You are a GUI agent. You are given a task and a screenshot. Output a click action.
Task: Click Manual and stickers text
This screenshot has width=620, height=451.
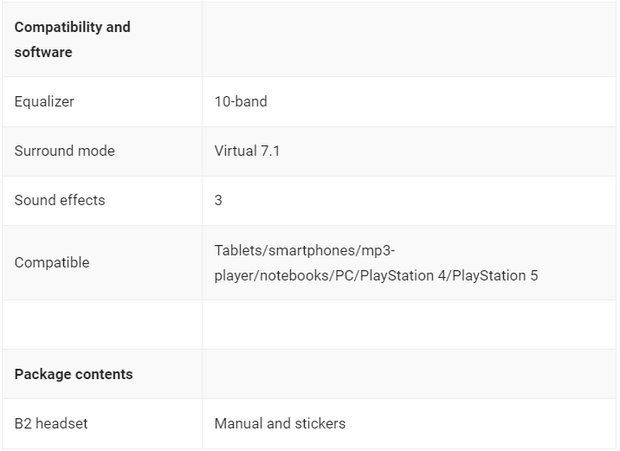(x=280, y=423)
